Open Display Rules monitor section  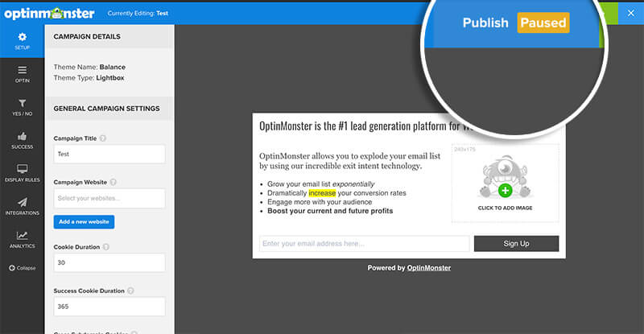pos(23,173)
